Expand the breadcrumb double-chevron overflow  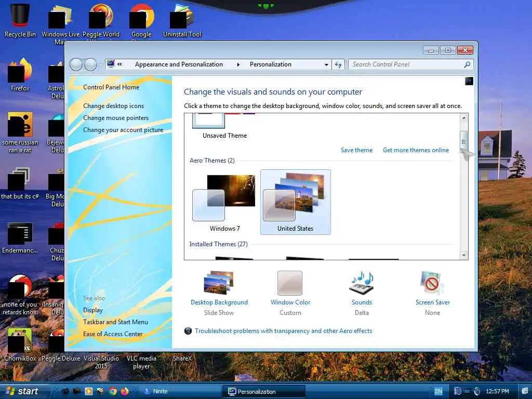(120, 64)
